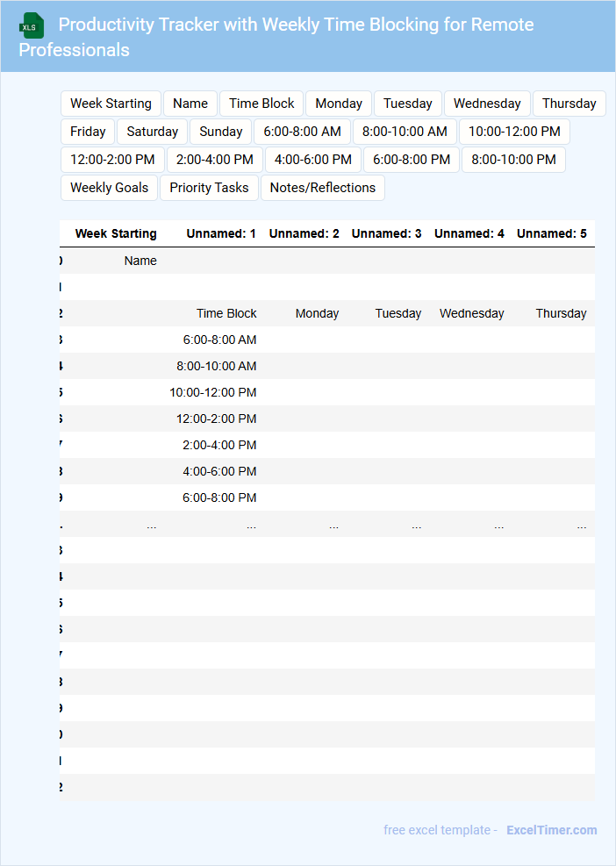
Task: Choose the 12:00-2:00 PM tag
Action: pyautogui.click(x=112, y=160)
